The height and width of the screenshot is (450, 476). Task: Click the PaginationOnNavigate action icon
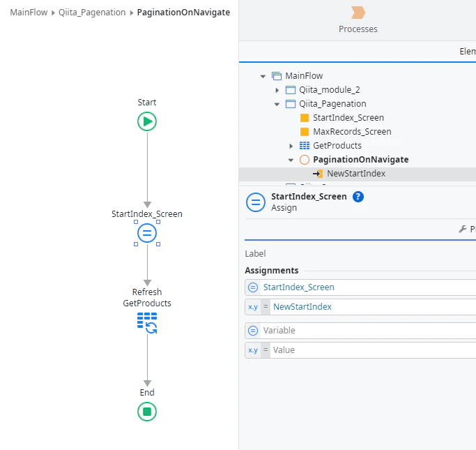[x=305, y=160]
